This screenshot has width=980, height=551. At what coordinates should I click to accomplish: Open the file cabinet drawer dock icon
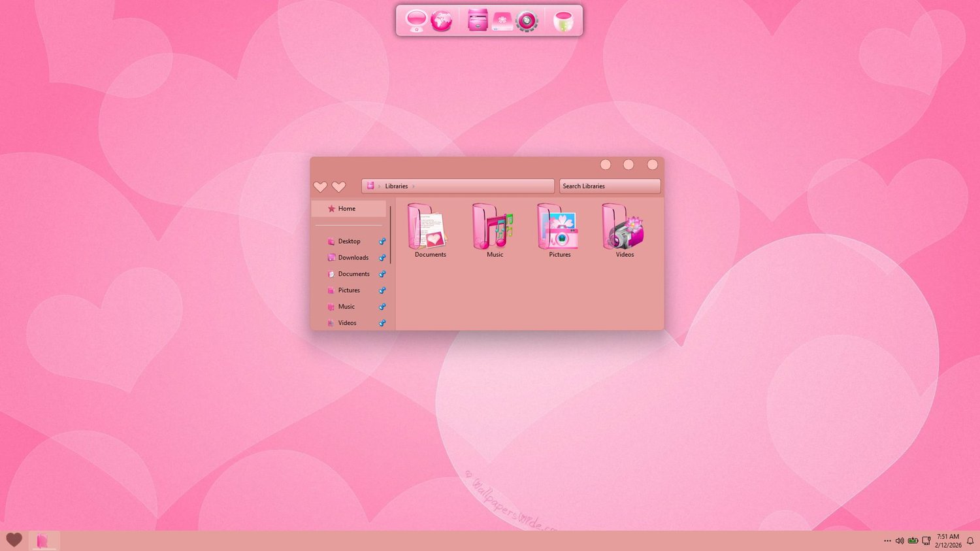tap(478, 20)
